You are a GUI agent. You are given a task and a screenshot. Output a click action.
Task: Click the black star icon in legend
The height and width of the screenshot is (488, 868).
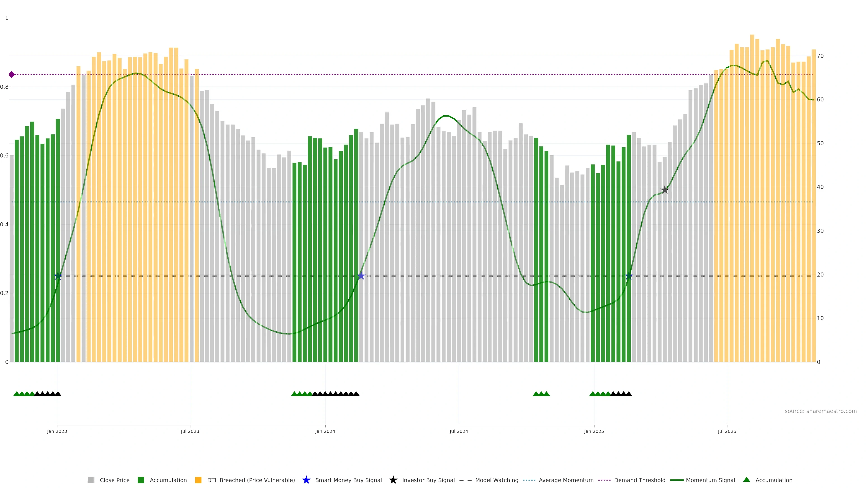[393, 480]
